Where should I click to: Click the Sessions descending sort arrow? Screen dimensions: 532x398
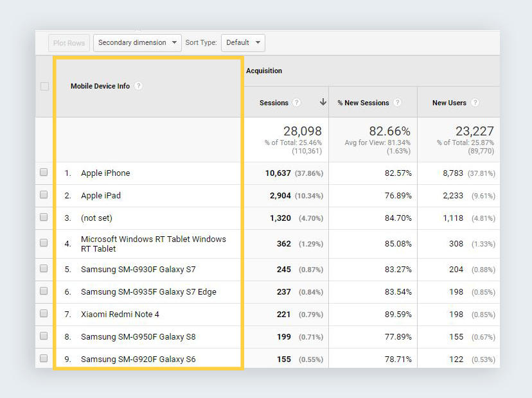(323, 101)
